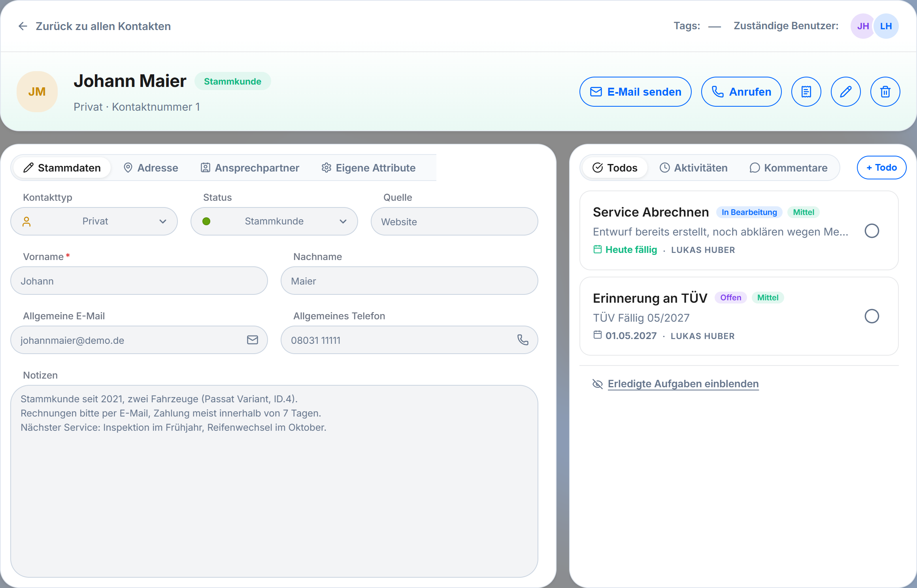This screenshot has width=917, height=588.
Task: Click the Notizen text area
Action: click(274, 481)
